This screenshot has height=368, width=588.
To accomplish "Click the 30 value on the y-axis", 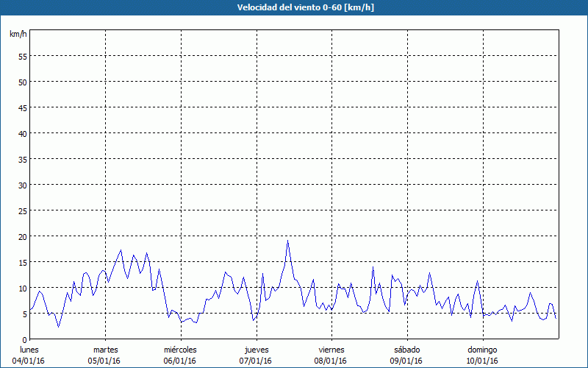I will pos(23,185).
